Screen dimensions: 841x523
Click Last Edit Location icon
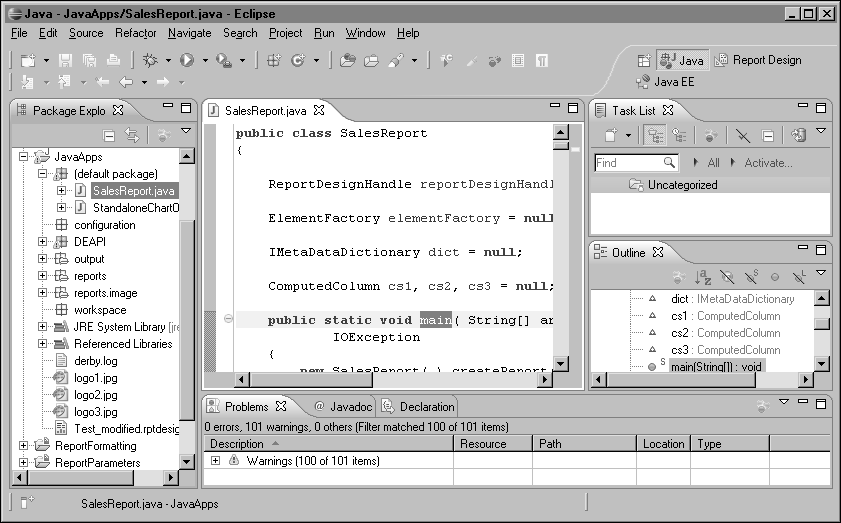point(102,82)
